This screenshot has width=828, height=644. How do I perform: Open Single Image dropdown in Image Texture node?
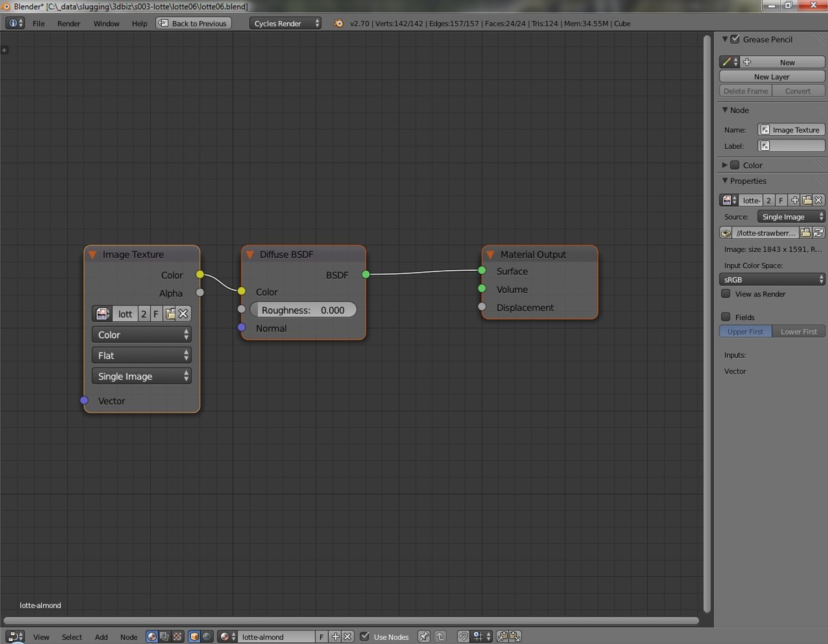pyautogui.click(x=141, y=376)
